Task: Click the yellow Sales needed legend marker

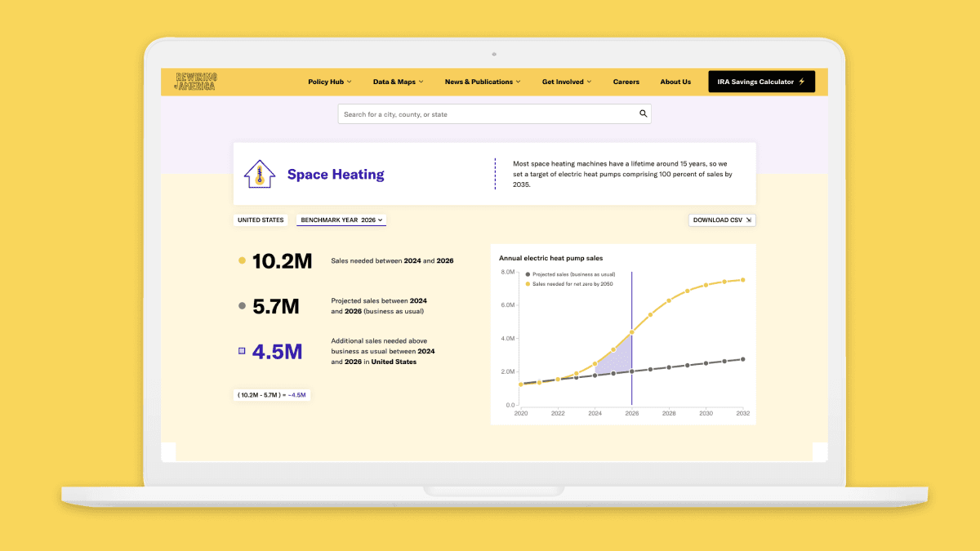Action: pos(528,284)
